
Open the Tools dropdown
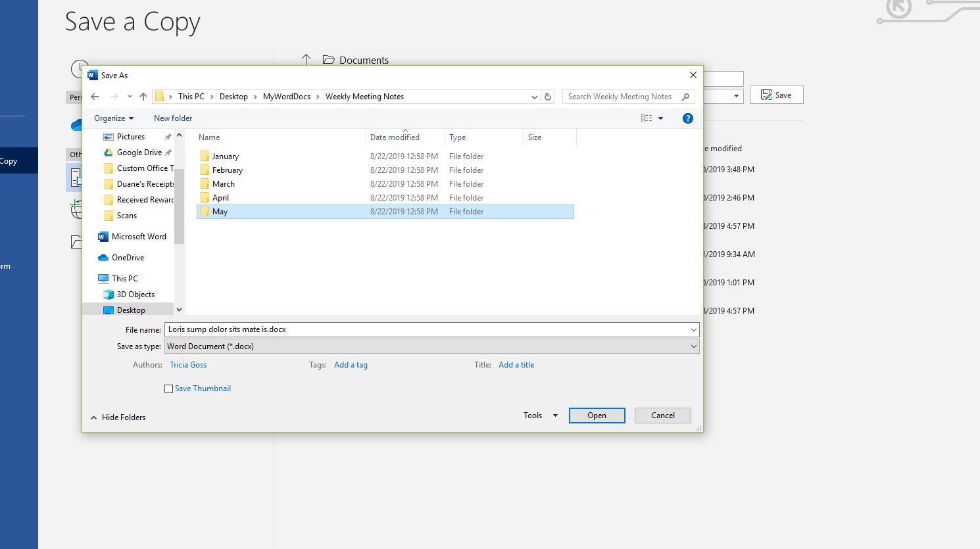pos(540,416)
